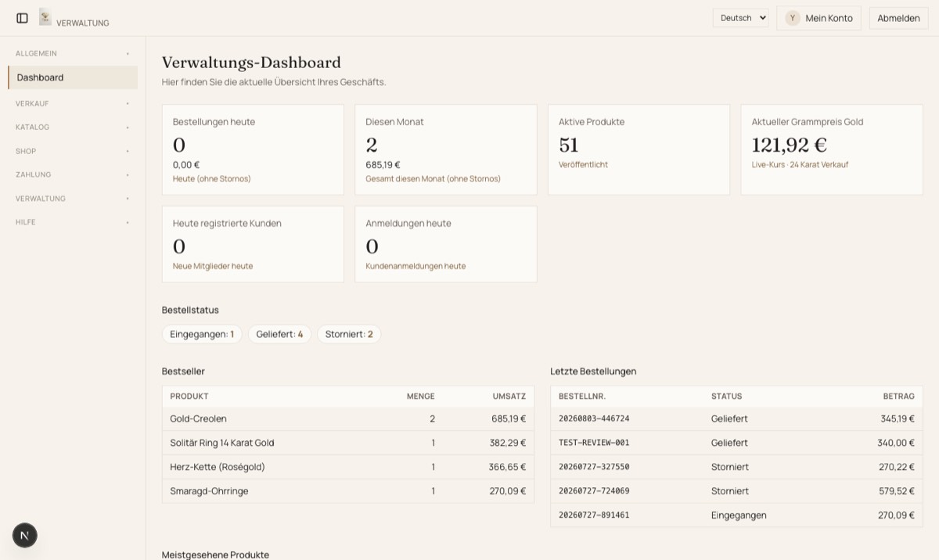Click order number 20260727-327550
Screen dimensions: 939x560
594,467
